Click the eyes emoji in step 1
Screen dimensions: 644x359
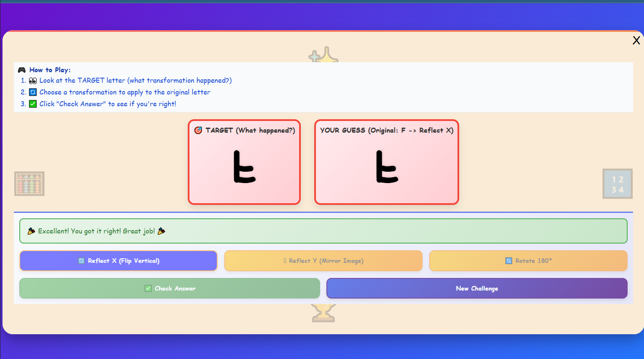point(33,81)
